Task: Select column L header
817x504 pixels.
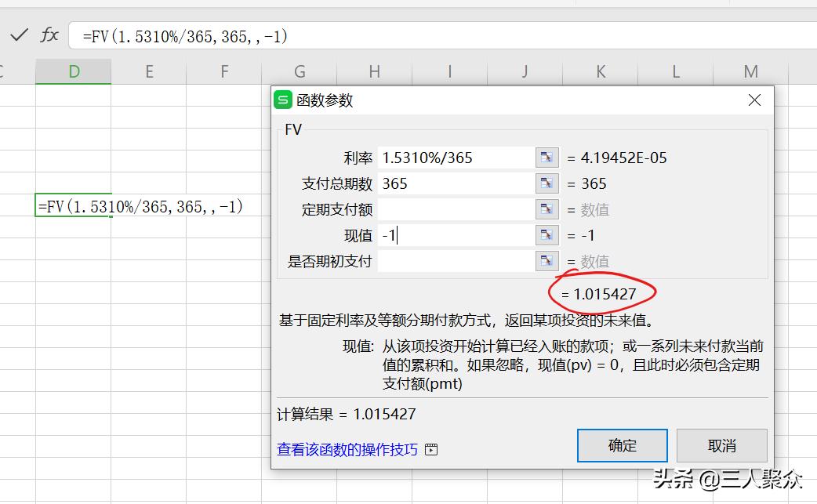Action: tap(675, 71)
